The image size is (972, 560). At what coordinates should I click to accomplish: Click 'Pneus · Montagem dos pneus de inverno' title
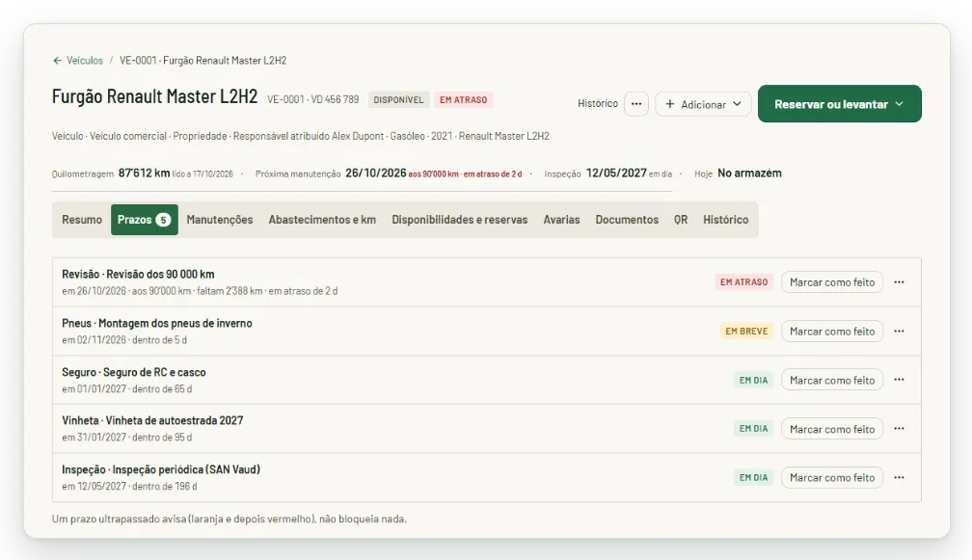click(x=157, y=323)
